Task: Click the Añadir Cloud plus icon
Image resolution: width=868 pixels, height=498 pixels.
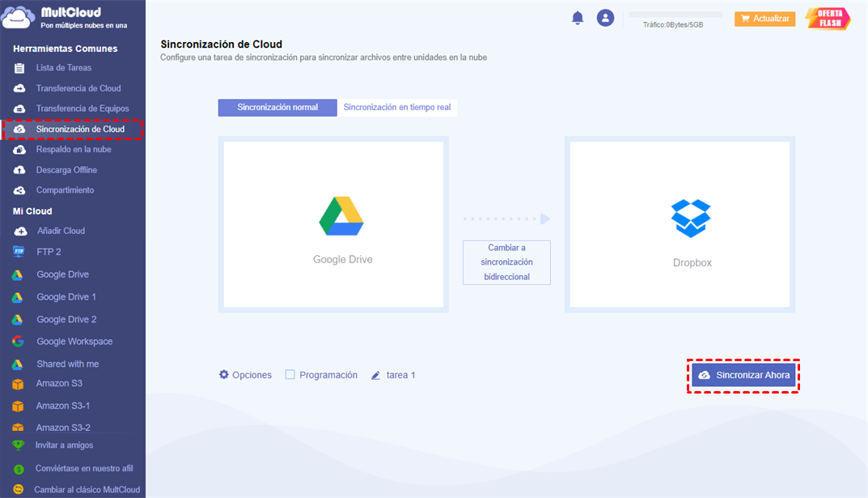Action: tap(20, 231)
